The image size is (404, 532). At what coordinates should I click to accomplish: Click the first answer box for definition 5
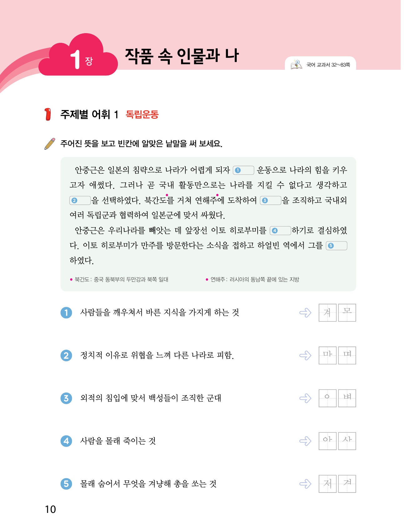tap(327, 484)
